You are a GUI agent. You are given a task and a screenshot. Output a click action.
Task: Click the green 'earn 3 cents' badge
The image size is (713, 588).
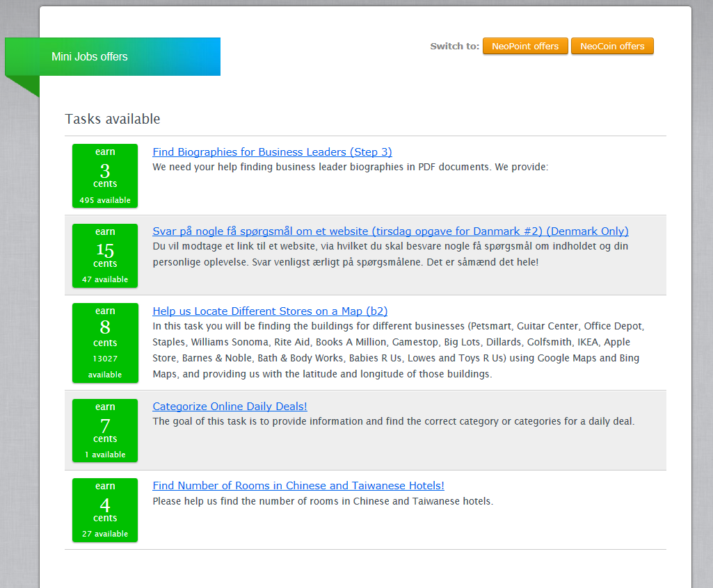coord(105,176)
